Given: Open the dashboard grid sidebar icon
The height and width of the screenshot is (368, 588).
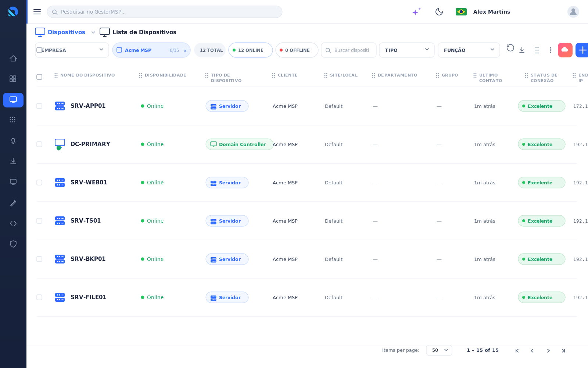Looking at the screenshot, I should (x=13, y=79).
